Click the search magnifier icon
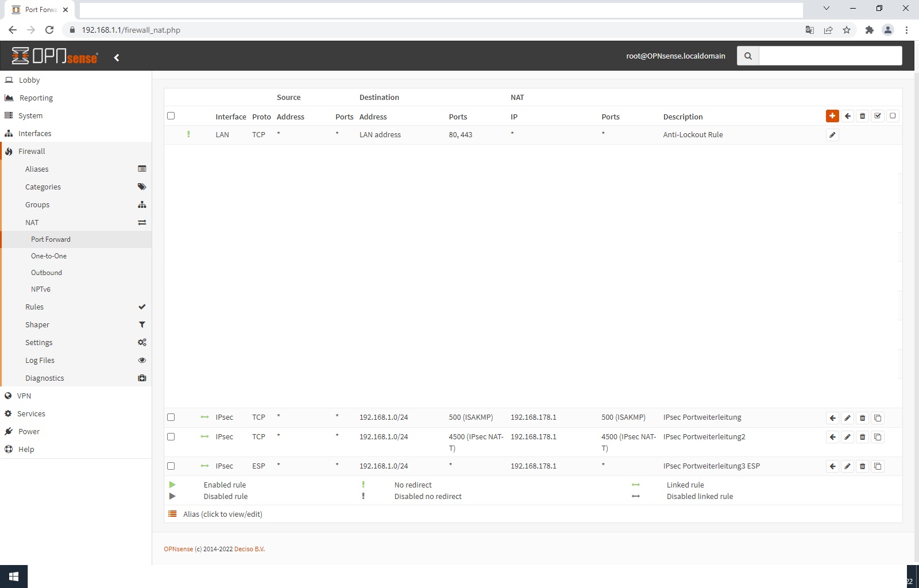919x588 pixels. 748,56
